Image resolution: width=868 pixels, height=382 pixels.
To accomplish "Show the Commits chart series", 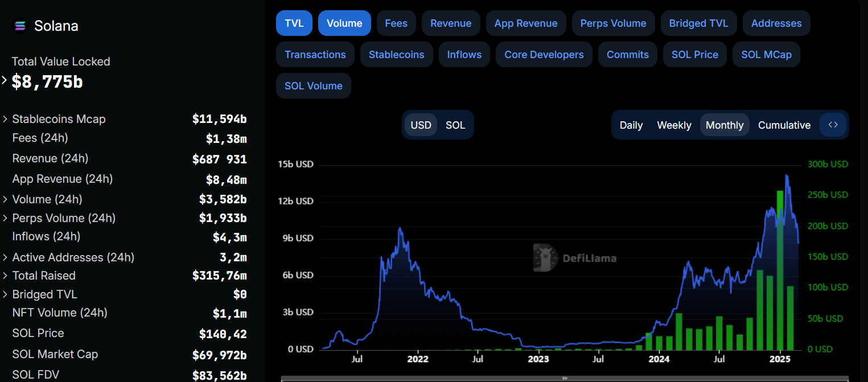I will coord(628,55).
